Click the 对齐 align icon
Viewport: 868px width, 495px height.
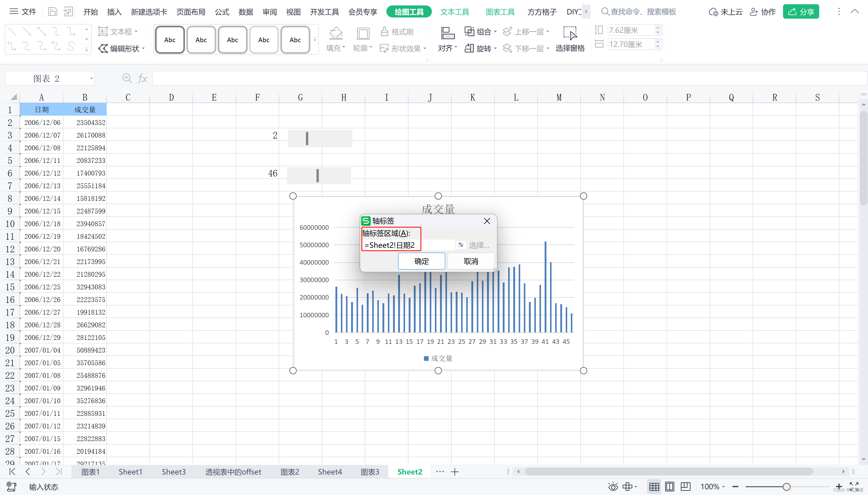448,33
